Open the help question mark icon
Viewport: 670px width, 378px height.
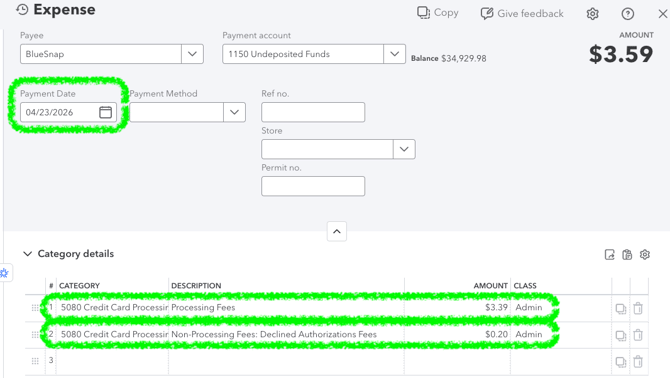(627, 14)
